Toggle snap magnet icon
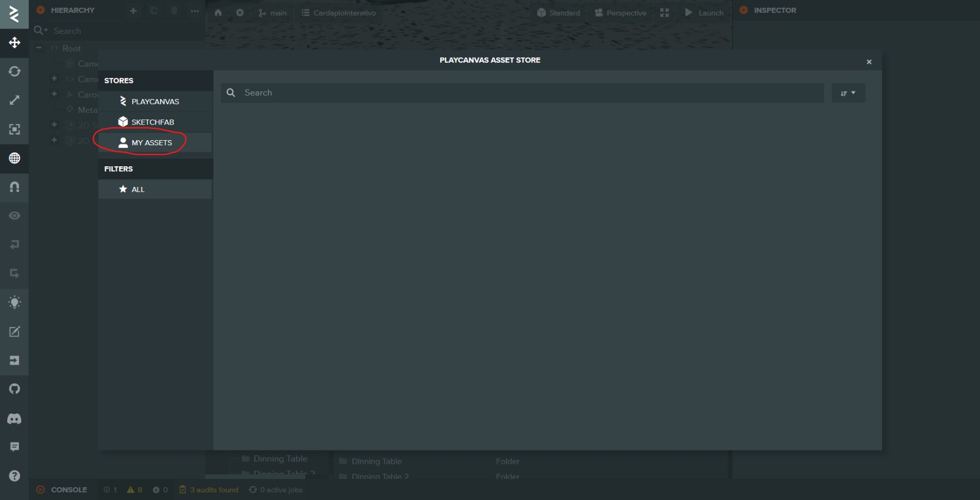980x500 pixels. tap(14, 187)
